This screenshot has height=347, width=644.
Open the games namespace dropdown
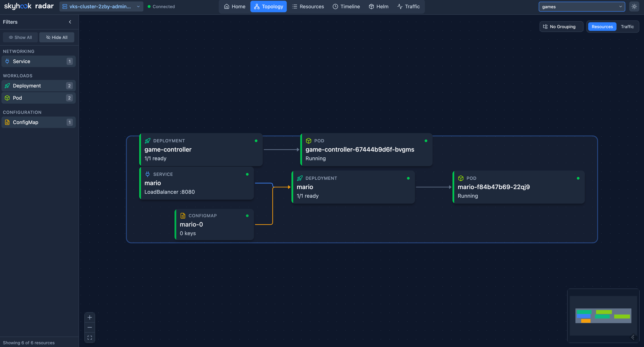pyautogui.click(x=582, y=7)
